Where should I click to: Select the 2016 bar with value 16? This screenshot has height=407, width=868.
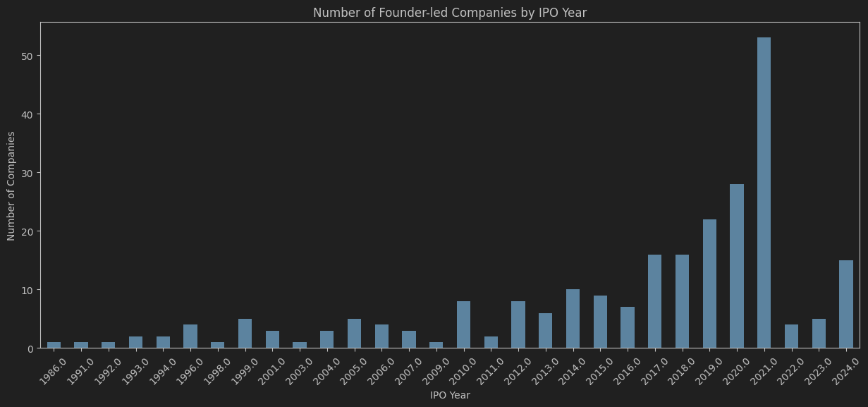[654, 303]
